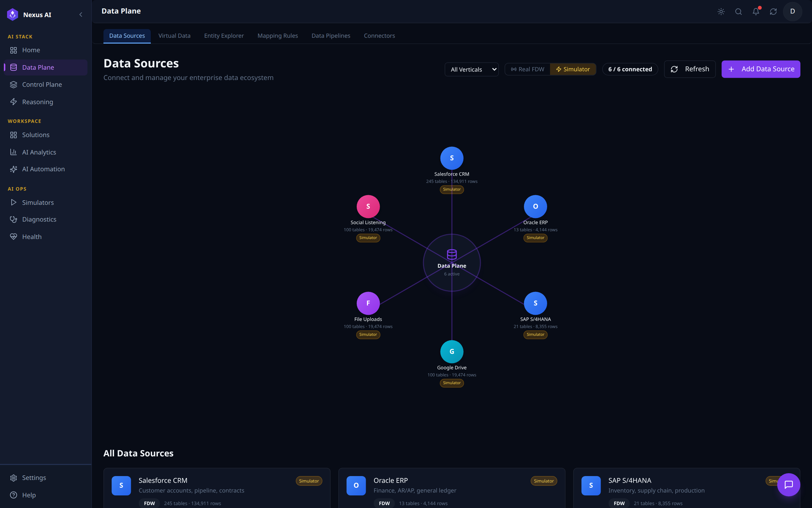Open the Reasoning section
This screenshot has width=812, height=508.
46,102
